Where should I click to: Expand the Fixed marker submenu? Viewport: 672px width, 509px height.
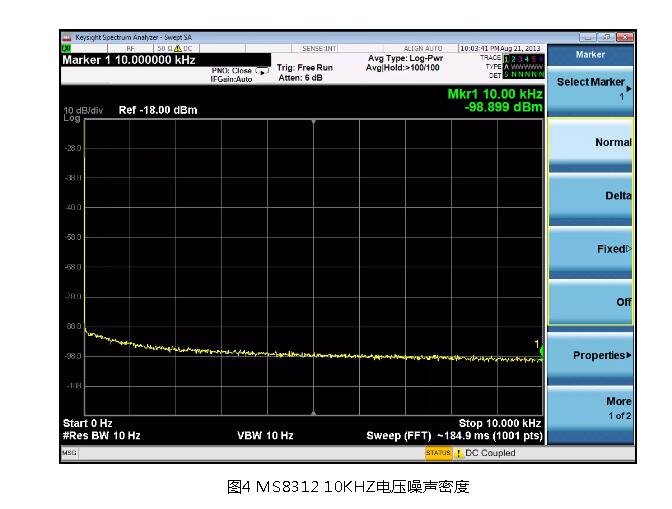[591, 248]
